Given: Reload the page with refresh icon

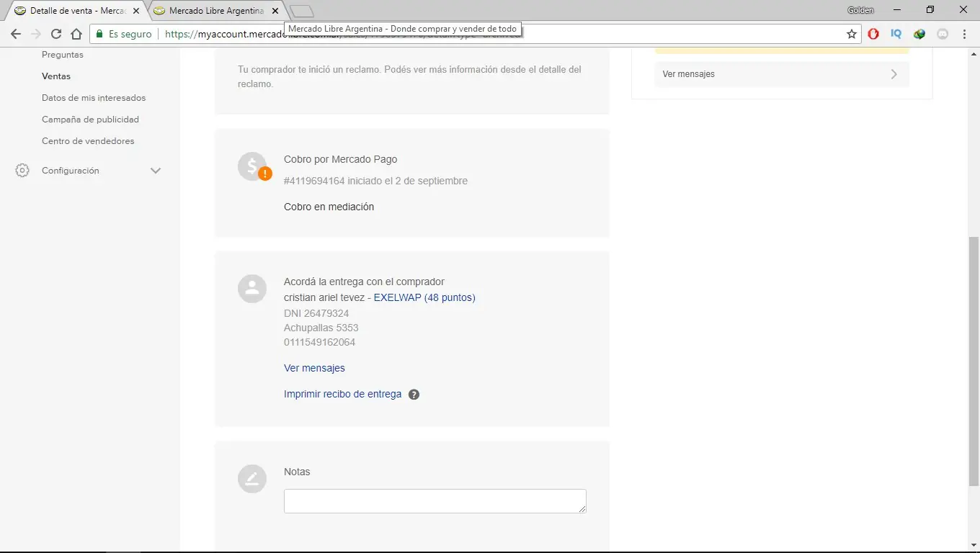Looking at the screenshot, I should 56,34.
